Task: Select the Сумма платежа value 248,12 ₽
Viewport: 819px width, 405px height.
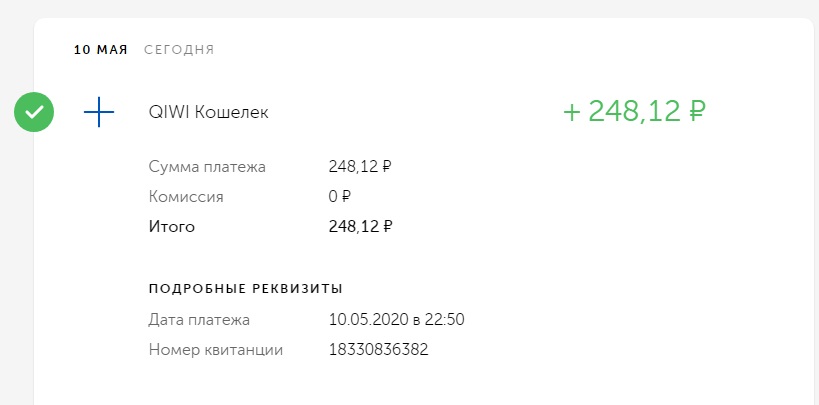Action: 360,167
